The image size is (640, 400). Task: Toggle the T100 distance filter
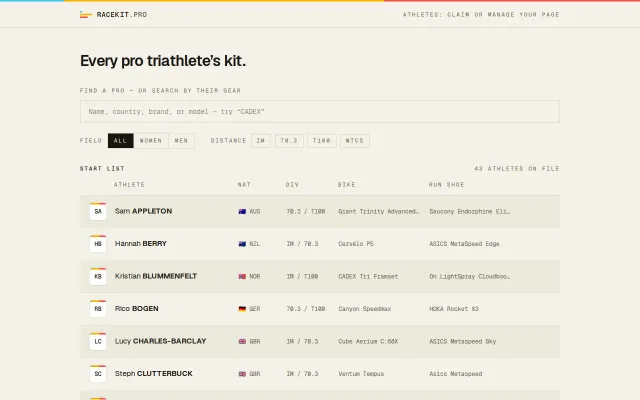tap(322, 141)
